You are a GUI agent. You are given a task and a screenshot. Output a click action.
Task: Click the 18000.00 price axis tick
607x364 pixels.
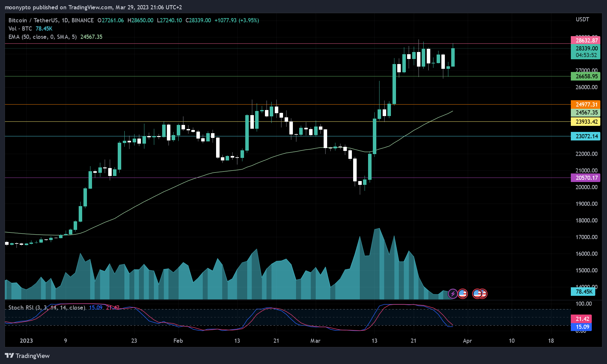(586, 220)
